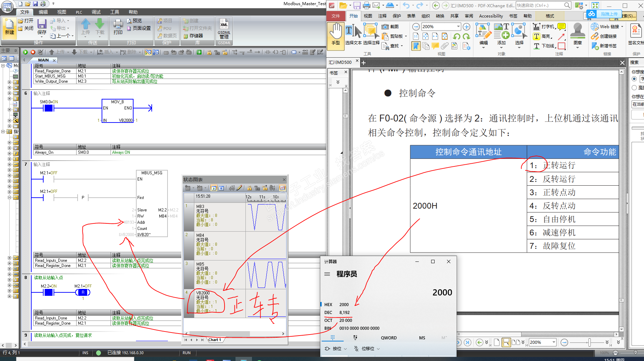Select the second search scope radio button
The width and height of the screenshot is (644, 361).
pos(634,88)
